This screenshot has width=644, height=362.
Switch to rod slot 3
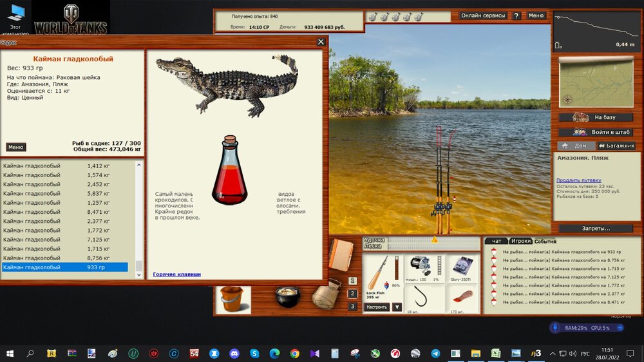pyautogui.click(x=352, y=307)
